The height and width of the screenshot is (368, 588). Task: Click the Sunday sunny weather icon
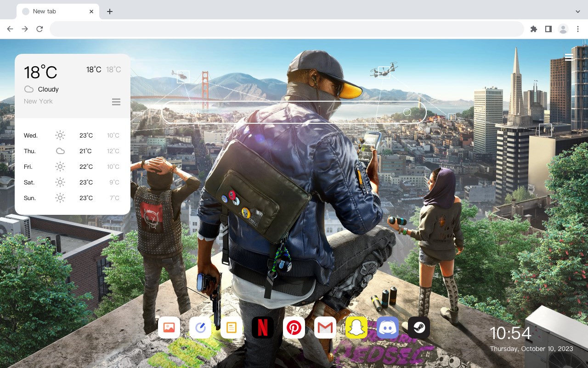(60, 198)
